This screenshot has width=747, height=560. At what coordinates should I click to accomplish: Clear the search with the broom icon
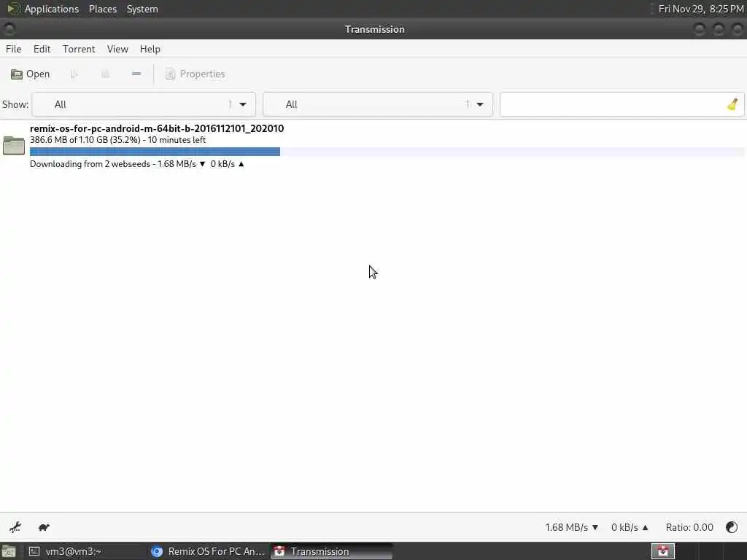[732, 104]
